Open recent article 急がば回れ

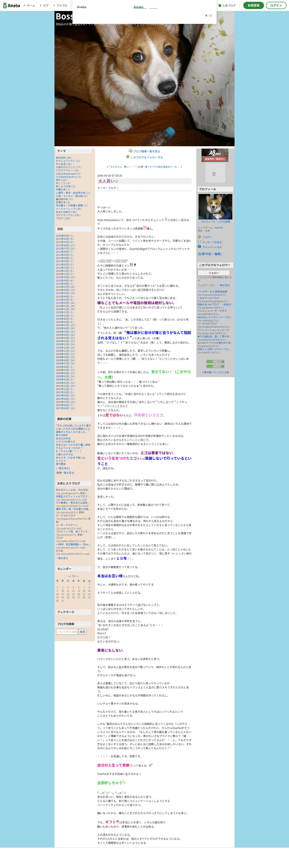click(x=62, y=435)
